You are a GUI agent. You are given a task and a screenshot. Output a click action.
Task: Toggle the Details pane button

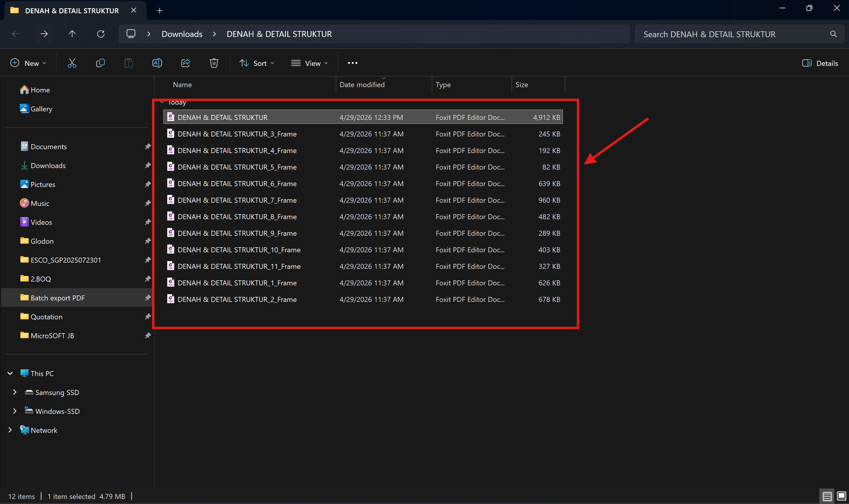820,63
